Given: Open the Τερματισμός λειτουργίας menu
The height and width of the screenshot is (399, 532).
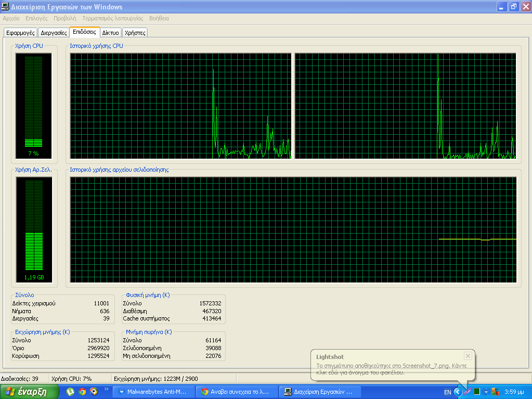Looking at the screenshot, I should [x=113, y=18].
